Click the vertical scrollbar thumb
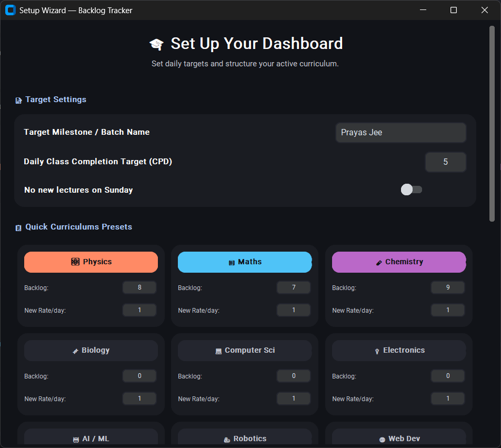501x448 pixels. click(x=492, y=124)
